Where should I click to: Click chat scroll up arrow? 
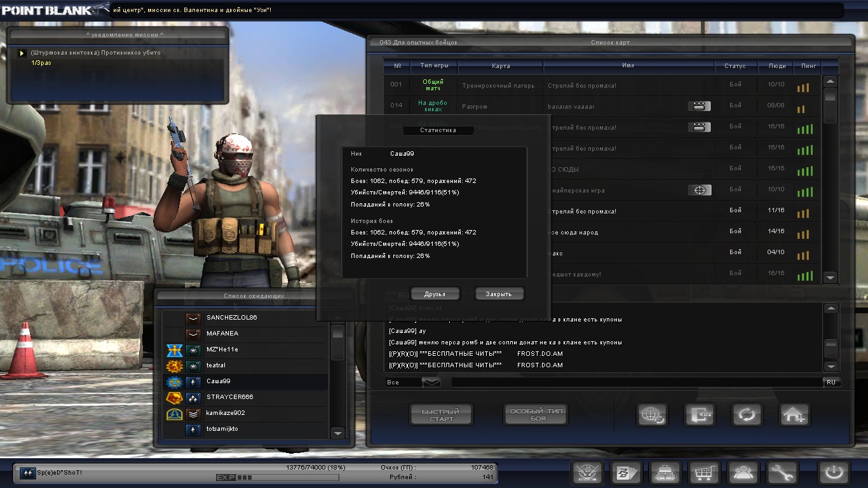click(831, 309)
